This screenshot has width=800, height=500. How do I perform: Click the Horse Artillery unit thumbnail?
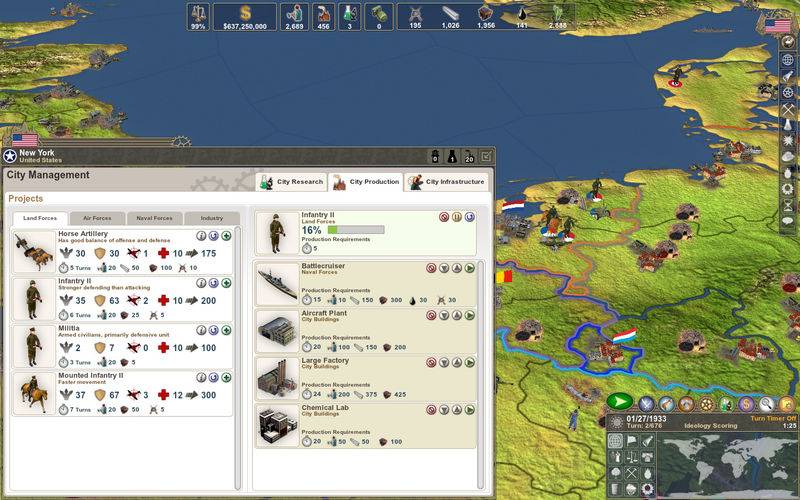[34, 252]
